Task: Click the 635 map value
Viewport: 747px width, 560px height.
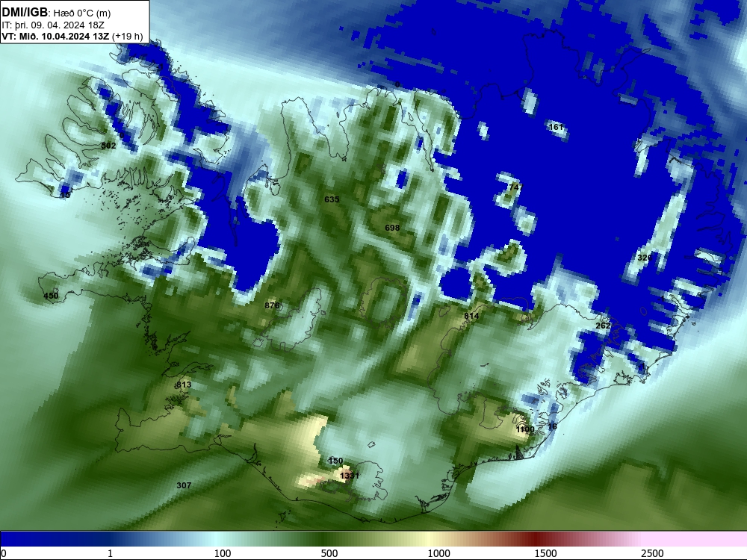Action: pyautogui.click(x=332, y=199)
